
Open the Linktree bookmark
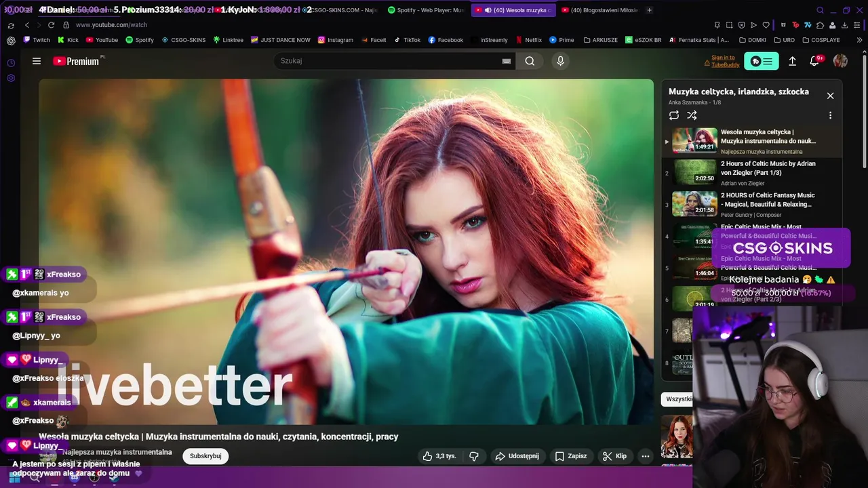point(228,40)
